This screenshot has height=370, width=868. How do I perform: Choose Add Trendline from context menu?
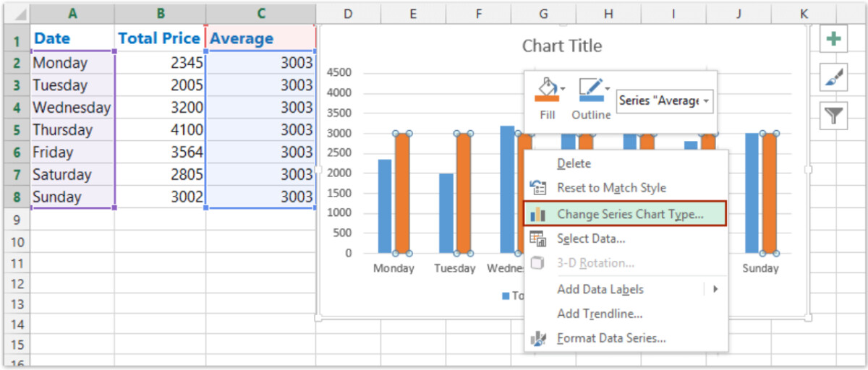tap(599, 314)
